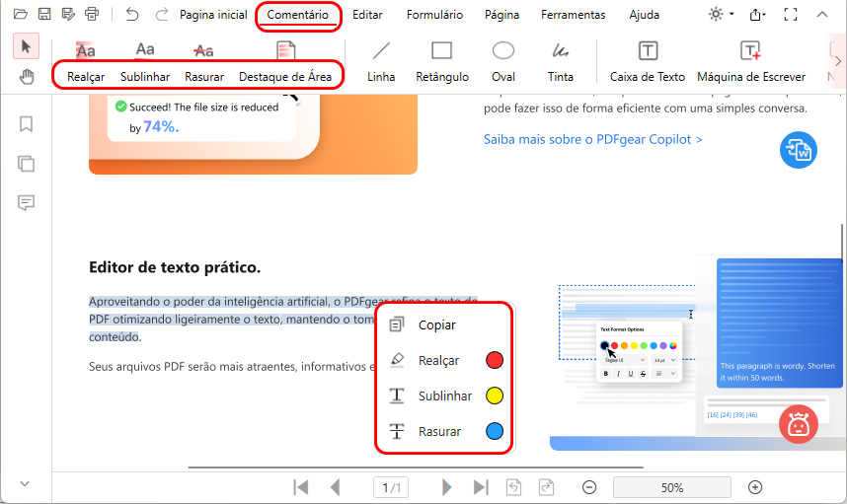Viewport: 847px width, 504px height.
Task: Go to the first page
Action: click(x=301, y=487)
